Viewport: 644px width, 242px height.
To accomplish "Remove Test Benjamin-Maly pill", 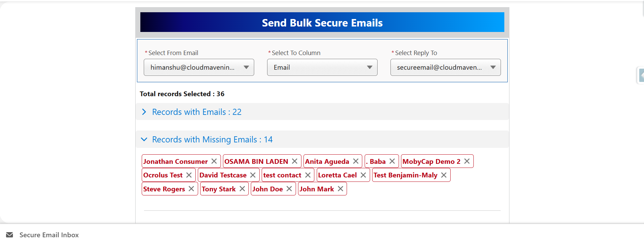I will point(444,175).
